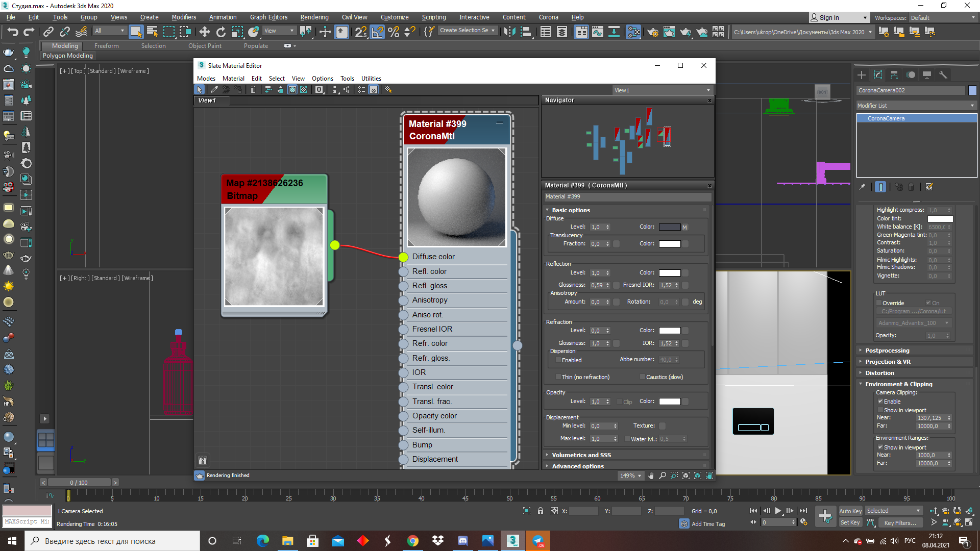980x551 pixels.
Task: Open the Workspaces Default dropdown
Action: pos(943,18)
